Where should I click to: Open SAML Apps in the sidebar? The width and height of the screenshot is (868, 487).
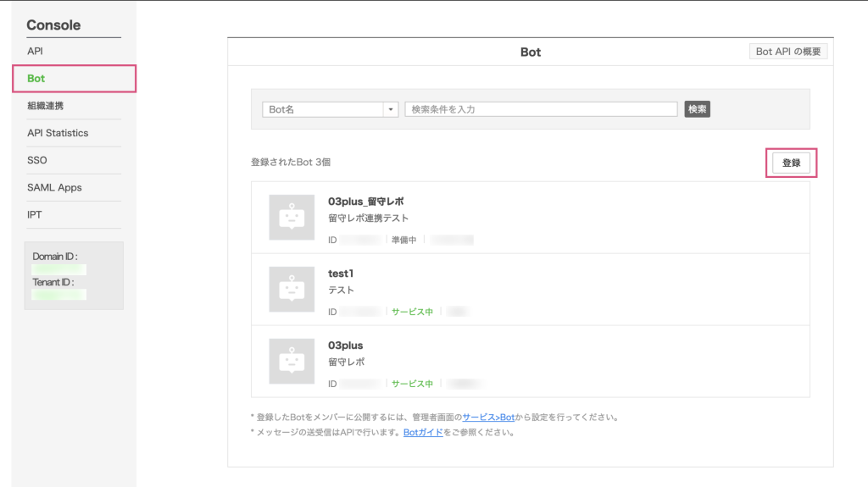coord(54,187)
